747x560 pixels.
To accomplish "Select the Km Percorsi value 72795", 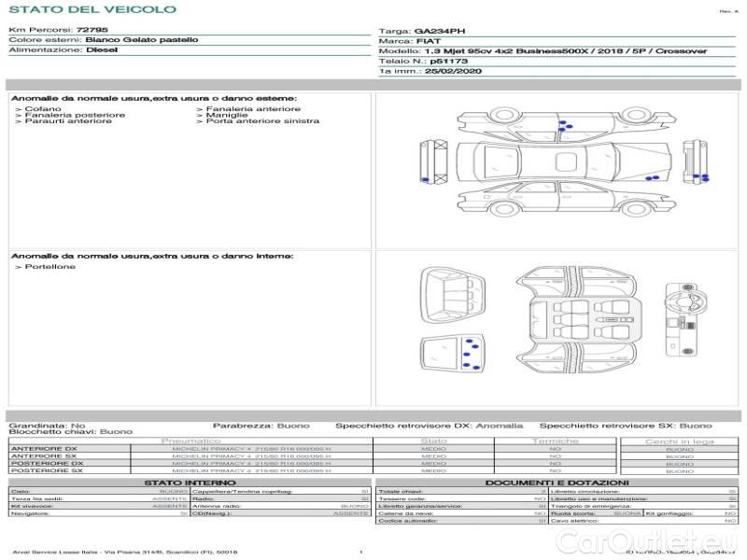I will pyautogui.click(x=92, y=30).
